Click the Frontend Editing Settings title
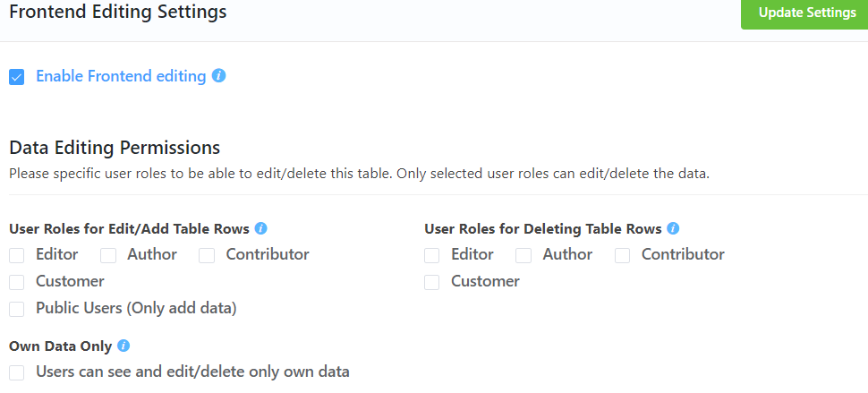The width and height of the screenshot is (868, 393). [x=117, y=13]
